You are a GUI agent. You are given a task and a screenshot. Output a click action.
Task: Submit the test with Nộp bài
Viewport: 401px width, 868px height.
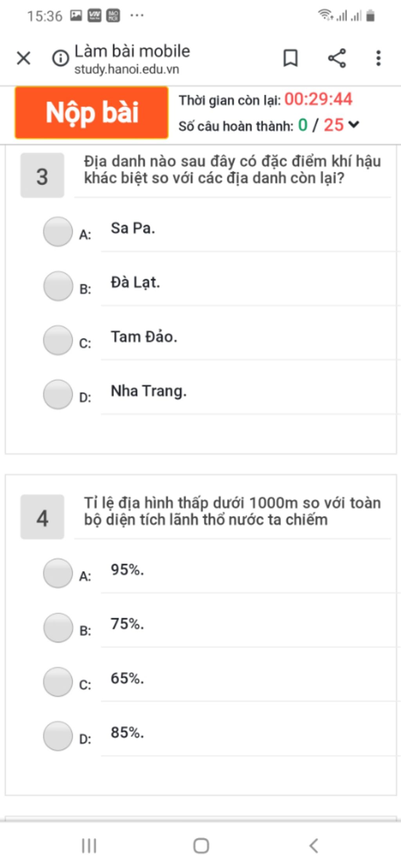pos(92,113)
